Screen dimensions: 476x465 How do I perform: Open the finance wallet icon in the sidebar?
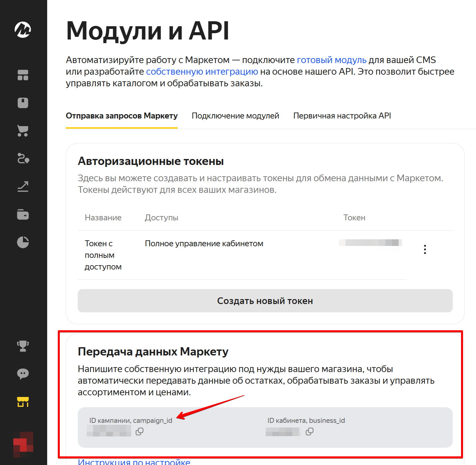23,214
